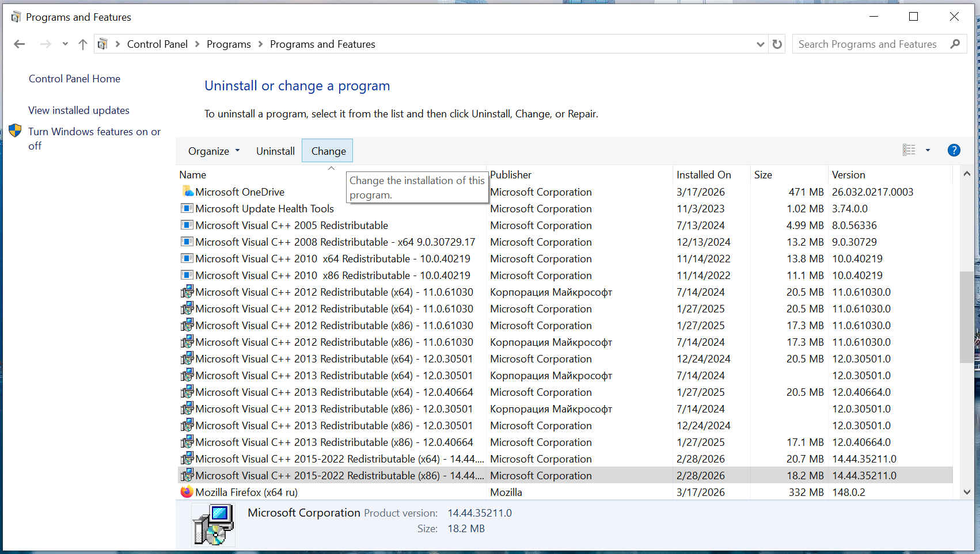Viewport: 980px width, 554px height.
Task: Select Visual C++ 2015-2022 Redistributable (x64) row
Action: (x=564, y=459)
